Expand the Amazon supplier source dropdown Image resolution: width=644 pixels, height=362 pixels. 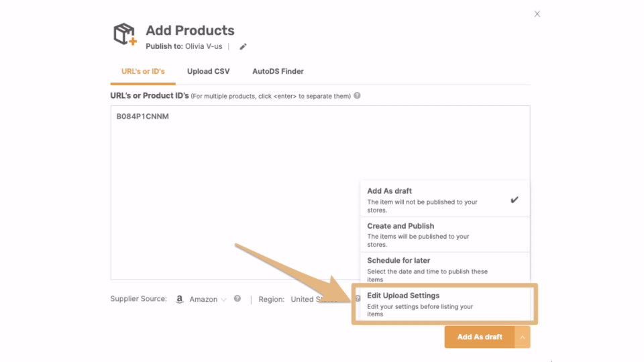coord(208,300)
